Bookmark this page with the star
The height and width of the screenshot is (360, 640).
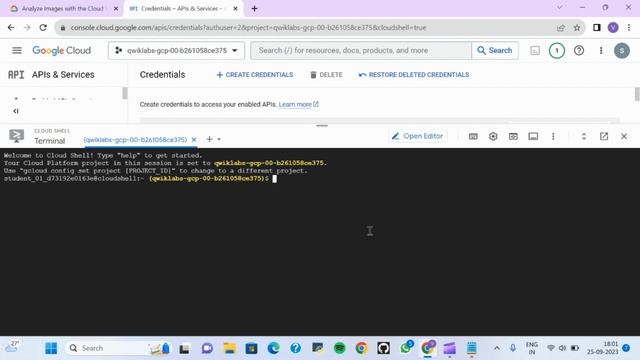click(577, 28)
